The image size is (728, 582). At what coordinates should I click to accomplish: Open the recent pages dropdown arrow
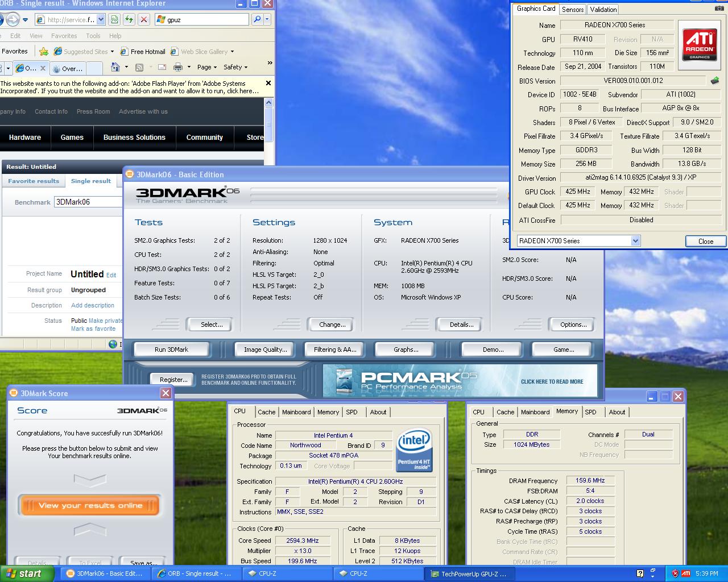tap(26, 20)
